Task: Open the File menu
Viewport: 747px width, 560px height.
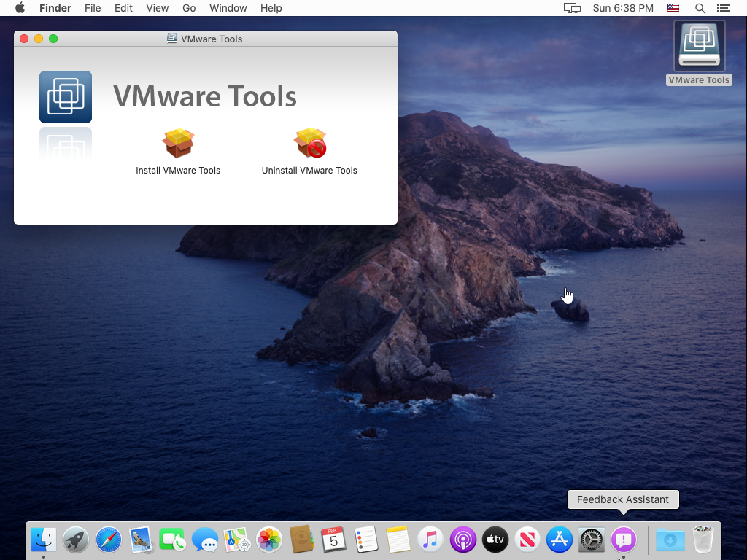Action: 93,8
